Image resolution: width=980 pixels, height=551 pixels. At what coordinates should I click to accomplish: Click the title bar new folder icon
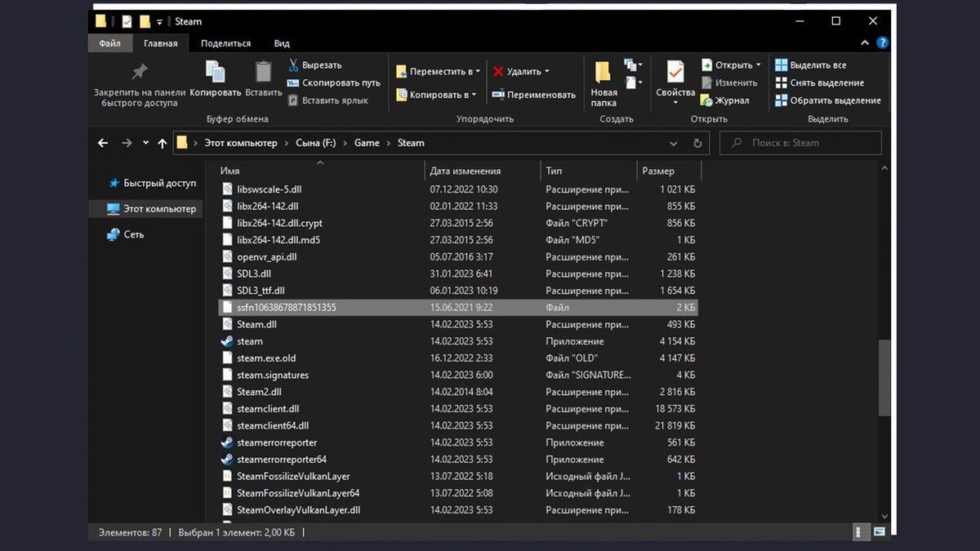145,21
